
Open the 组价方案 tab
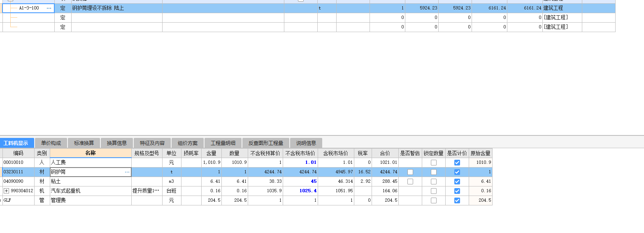pos(188,143)
